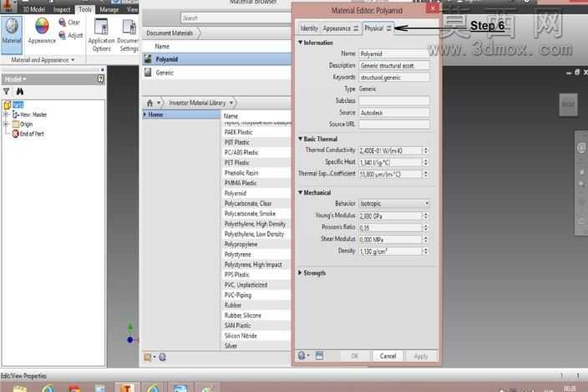Click the Appearance tab asset options icon
The height and width of the screenshot is (392, 588).
356,28
